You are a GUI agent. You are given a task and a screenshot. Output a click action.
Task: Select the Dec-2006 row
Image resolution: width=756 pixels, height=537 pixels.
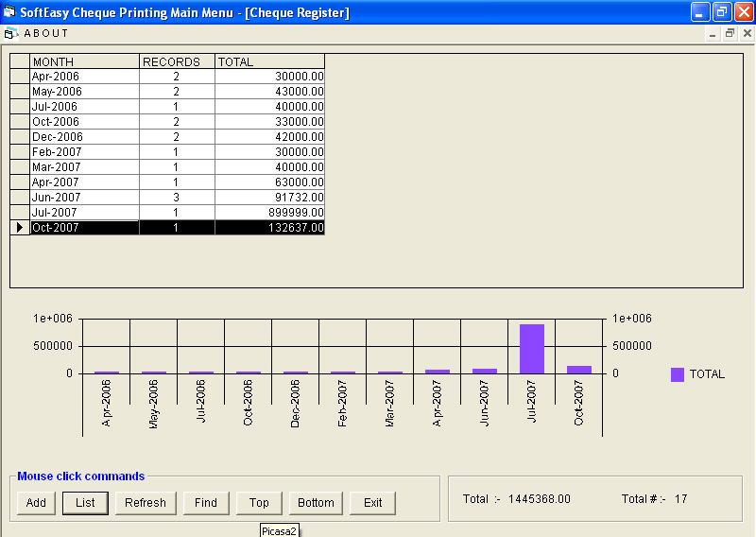pos(167,136)
